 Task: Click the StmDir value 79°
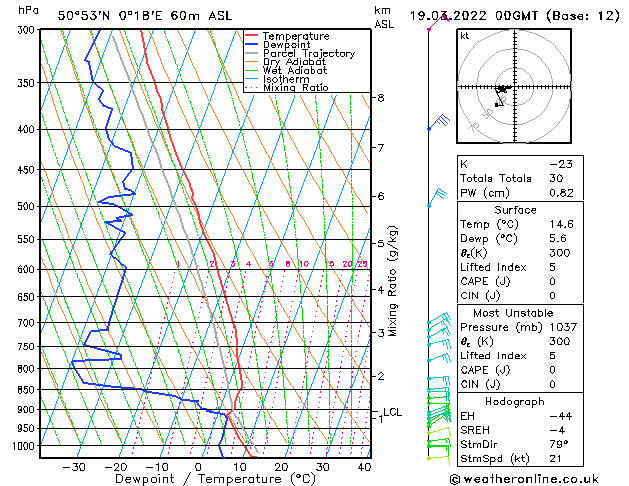tap(559, 444)
